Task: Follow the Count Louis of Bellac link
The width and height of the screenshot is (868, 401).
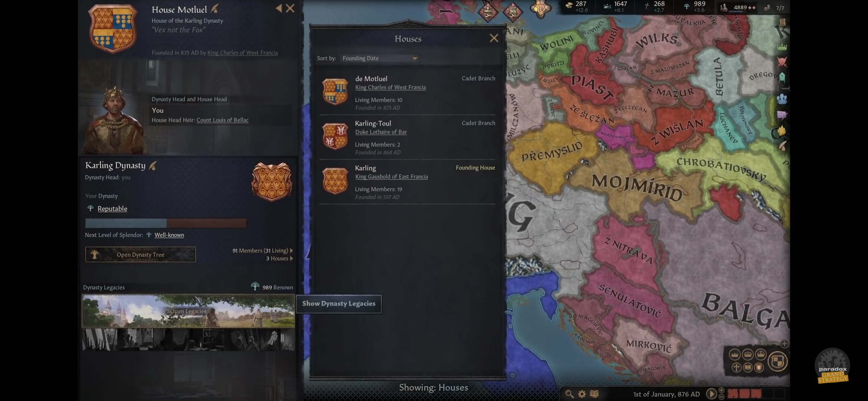Action: (223, 120)
